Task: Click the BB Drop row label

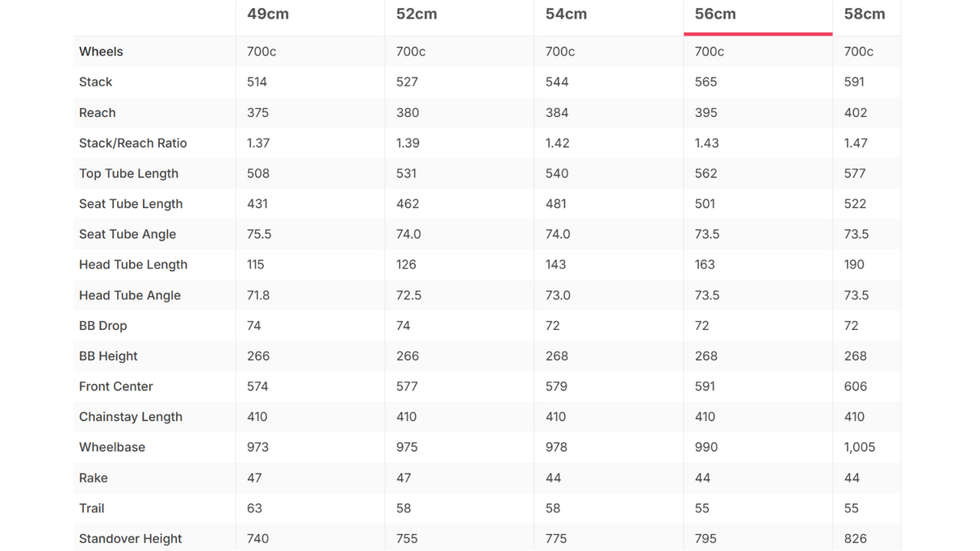Action: coord(103,326)
